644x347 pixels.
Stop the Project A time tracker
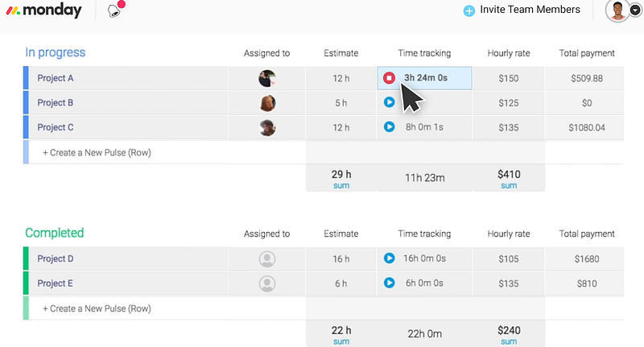pyautogui.click(x=390, y=78)
